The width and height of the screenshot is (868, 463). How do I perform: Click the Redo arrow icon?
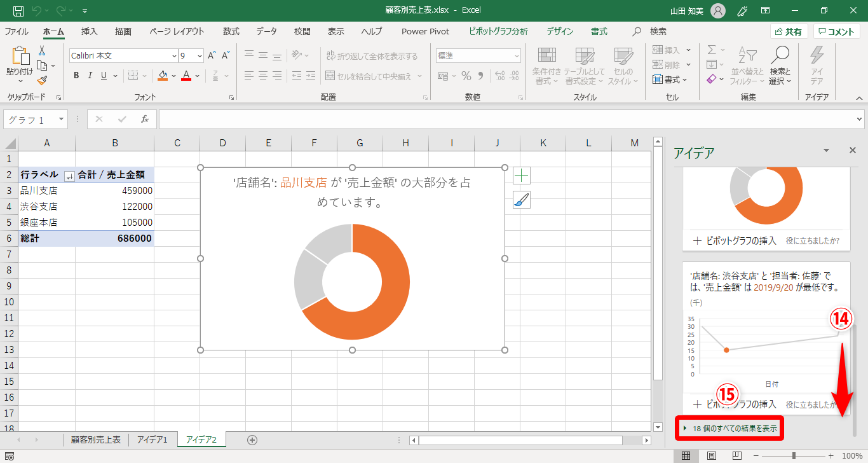[62, 11]
